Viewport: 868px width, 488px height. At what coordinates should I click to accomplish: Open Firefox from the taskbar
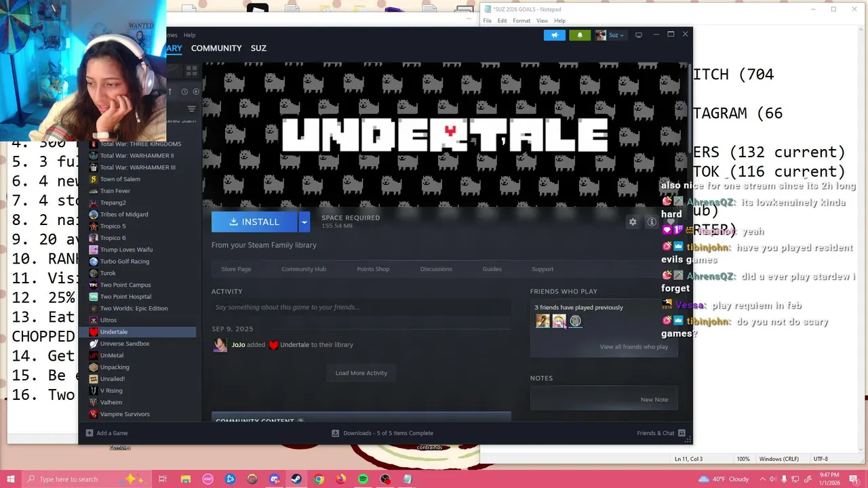click(341, 479)
